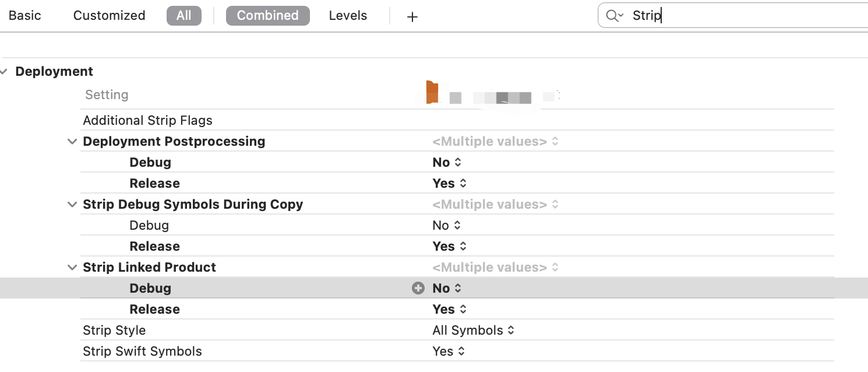The image size is (868, 372).
Task: Toggle the Combined view button
Action: pyautogui.click(x=267, y=16)
